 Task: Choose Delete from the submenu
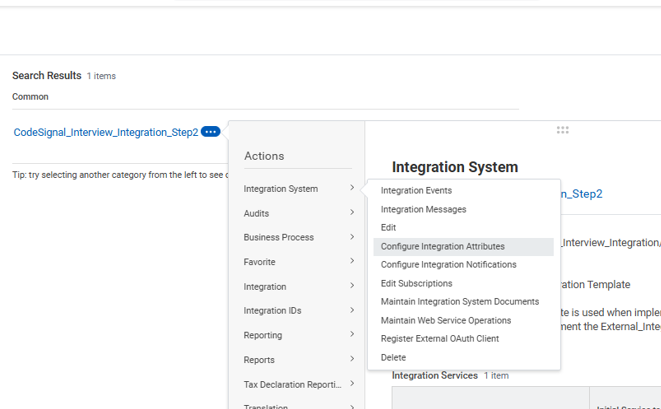pos(464,358)
